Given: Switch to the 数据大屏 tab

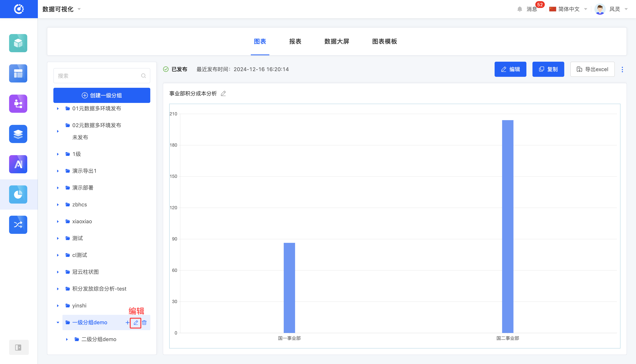Looking at the screenshot, I should tap(336, 41).
